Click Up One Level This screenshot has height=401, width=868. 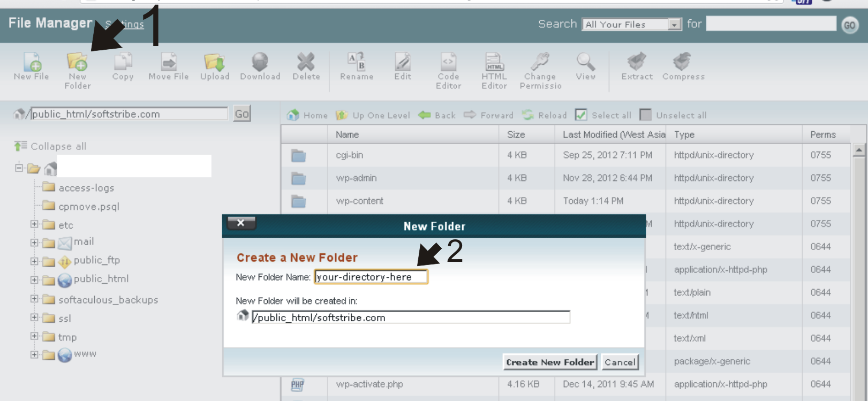tap(373, 115)
